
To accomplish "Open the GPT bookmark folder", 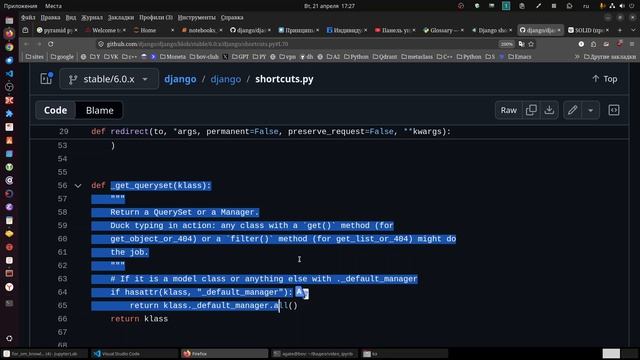I will 240,57.
